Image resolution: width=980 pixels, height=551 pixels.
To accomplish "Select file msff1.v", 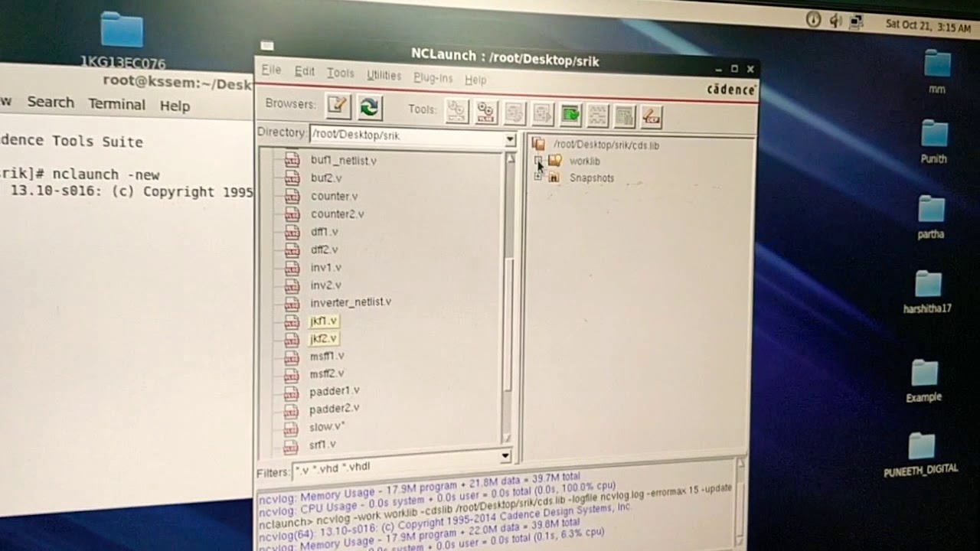I will [327, 357].
